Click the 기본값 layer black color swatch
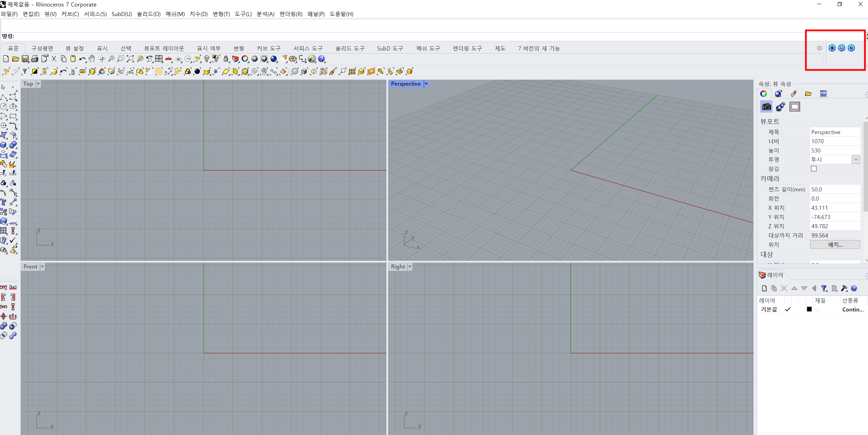 tap(809, 309)
